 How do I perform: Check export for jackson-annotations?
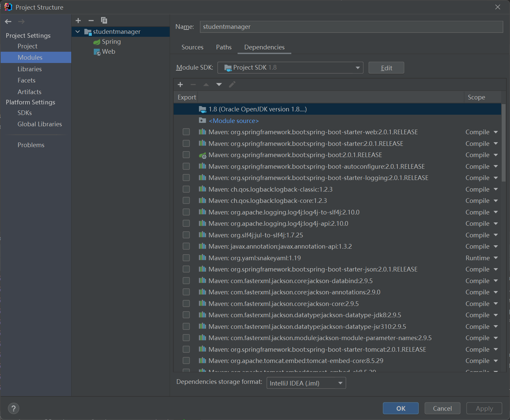186,292
